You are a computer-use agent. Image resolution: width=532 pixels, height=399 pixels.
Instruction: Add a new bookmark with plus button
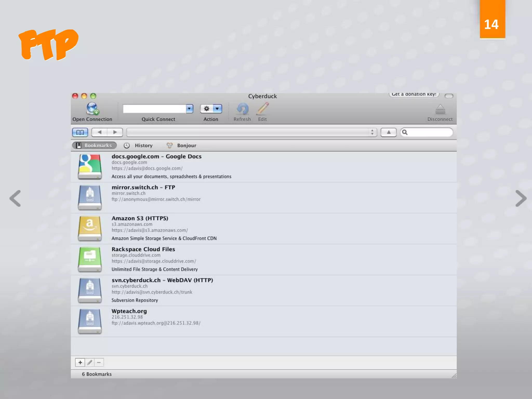pos(80,362)
